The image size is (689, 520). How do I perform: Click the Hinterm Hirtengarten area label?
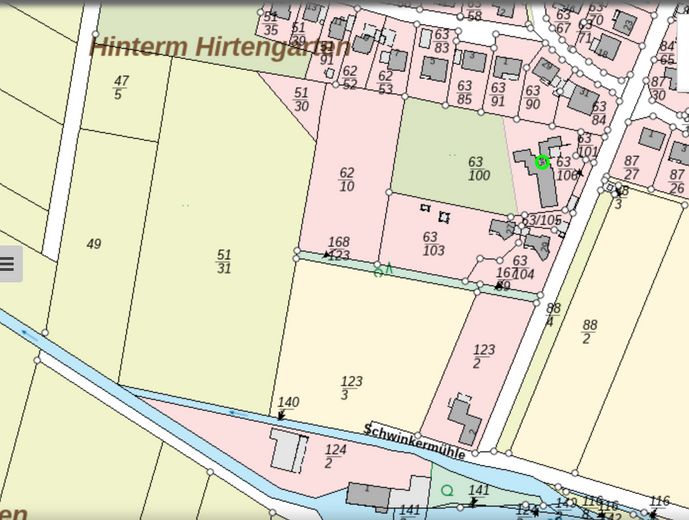click(220, 47)
